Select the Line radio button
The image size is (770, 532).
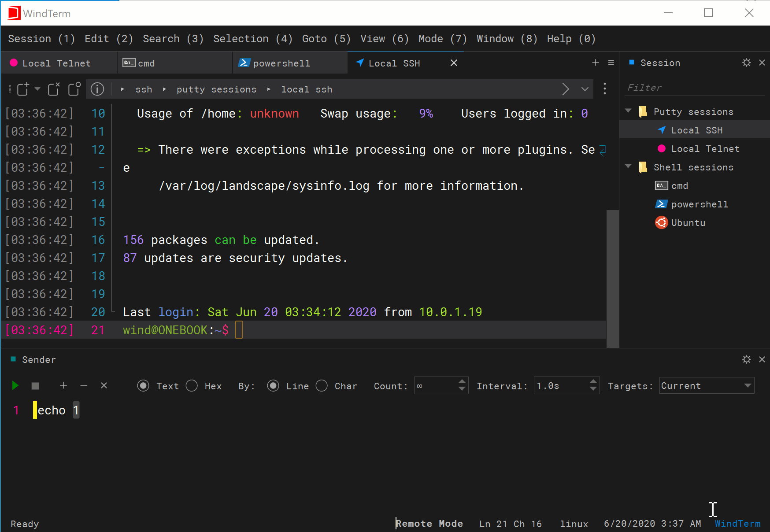click(x=273, y=386)
